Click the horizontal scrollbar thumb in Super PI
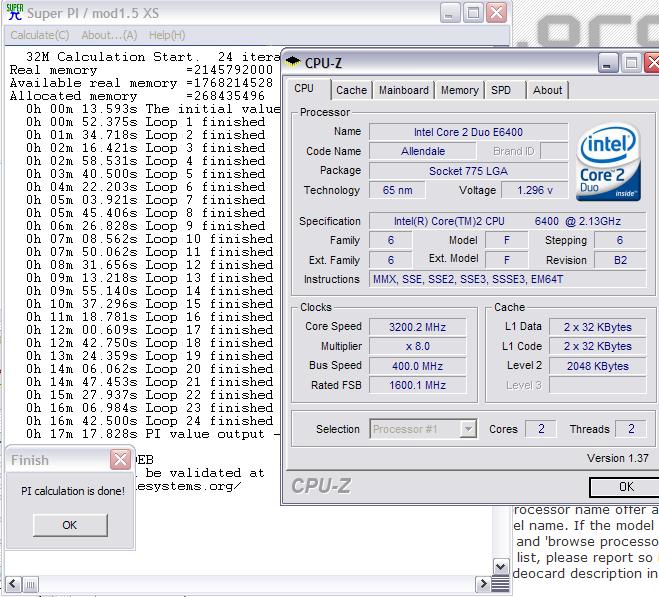 tap(30, 584)
